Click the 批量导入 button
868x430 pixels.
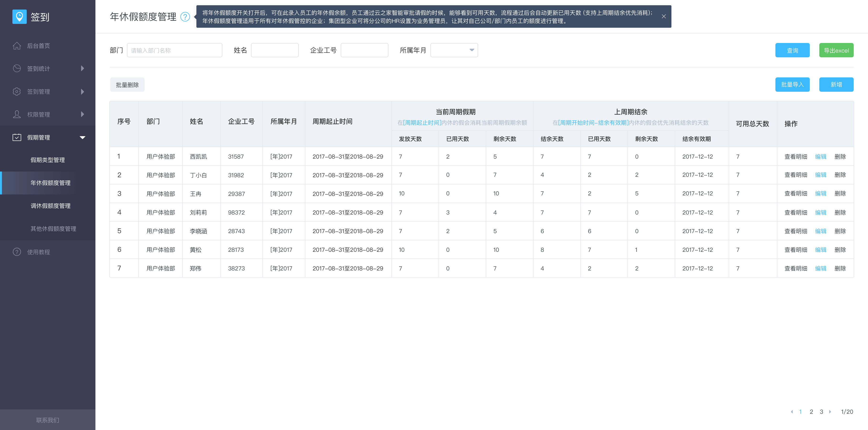pyautogui.click(x=792, y=84)
